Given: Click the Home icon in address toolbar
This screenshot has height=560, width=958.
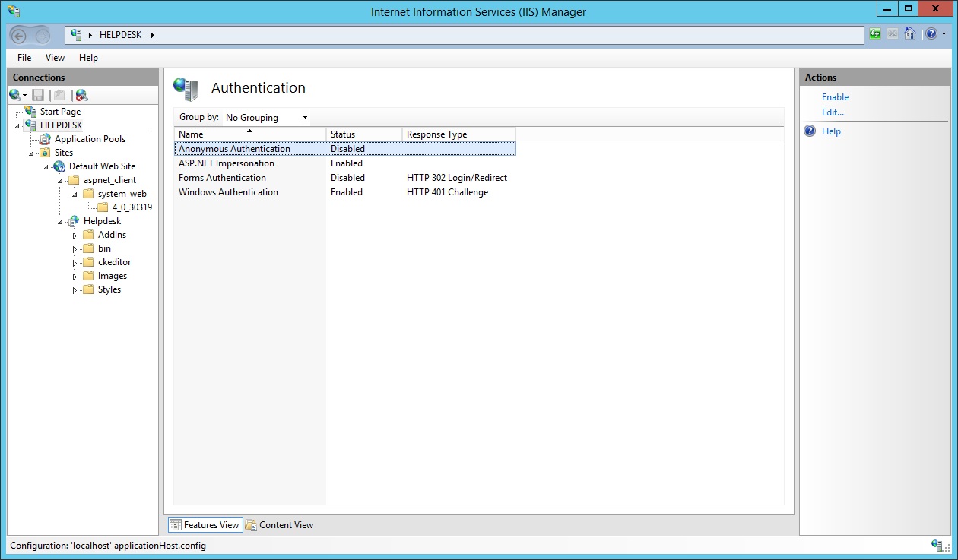Looking at the screenshot, I should tap(909, 34).
